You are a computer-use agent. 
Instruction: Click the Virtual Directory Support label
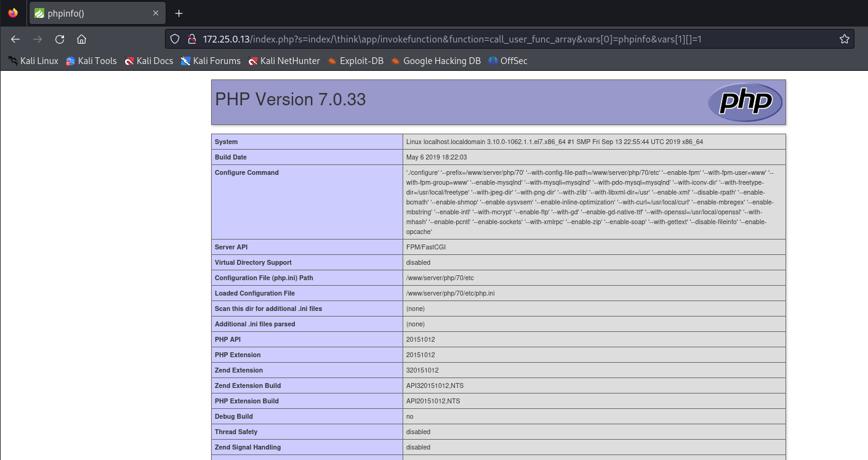[x=253, y=262]
